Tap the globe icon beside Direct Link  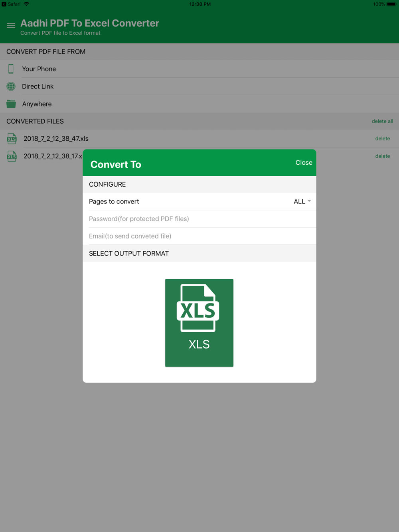(x=11, y=86)
